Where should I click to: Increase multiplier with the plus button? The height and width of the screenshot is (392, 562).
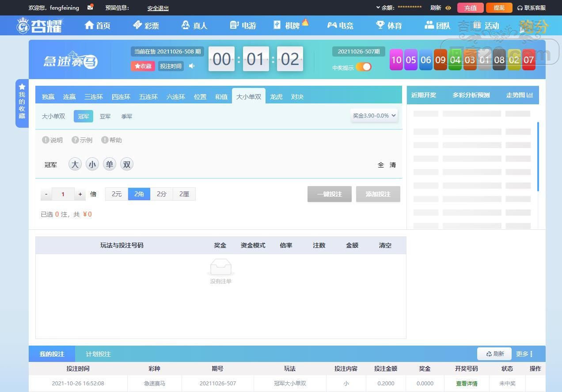pyautogui.click(x=80, y=194)
